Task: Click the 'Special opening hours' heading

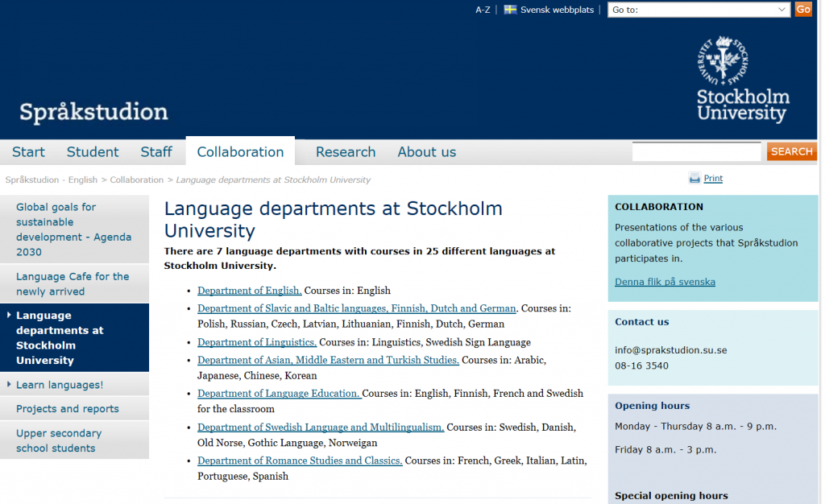Action: pyautogui.click(x=671, y=496)
